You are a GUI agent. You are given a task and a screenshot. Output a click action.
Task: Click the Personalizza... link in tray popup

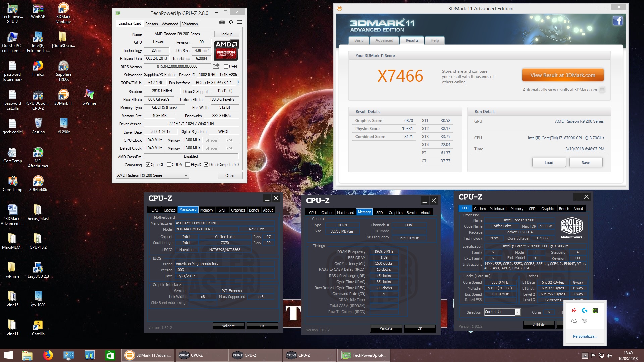(585, 336)
